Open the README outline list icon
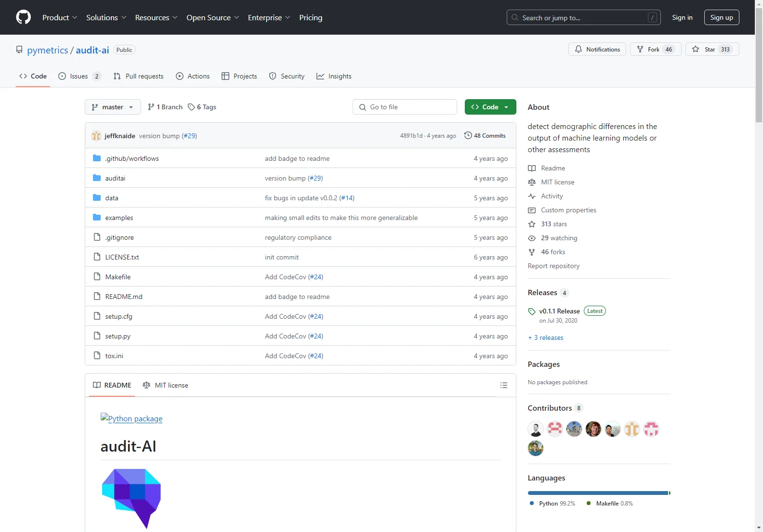Screen dimensions: 763x532 (504, 385)
